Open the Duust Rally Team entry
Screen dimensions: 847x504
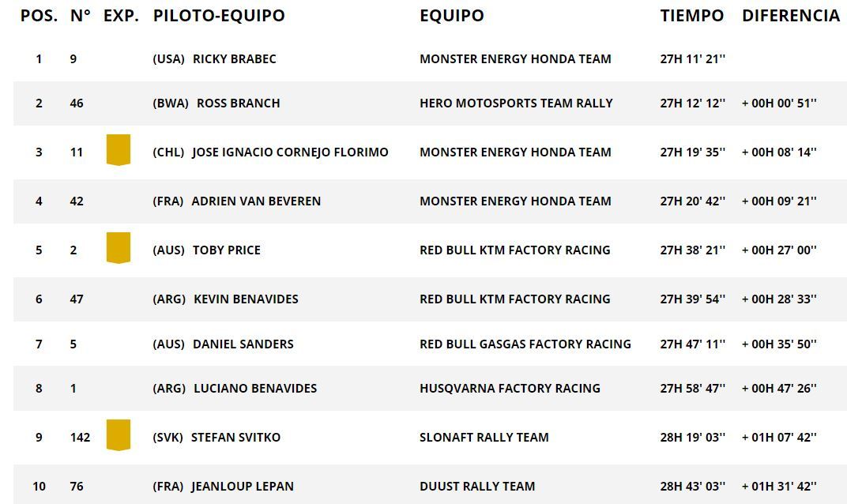(477, 486)
